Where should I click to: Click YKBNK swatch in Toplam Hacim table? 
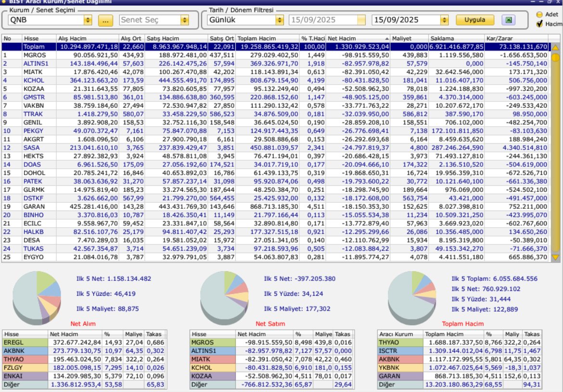(x=400, y=367)
